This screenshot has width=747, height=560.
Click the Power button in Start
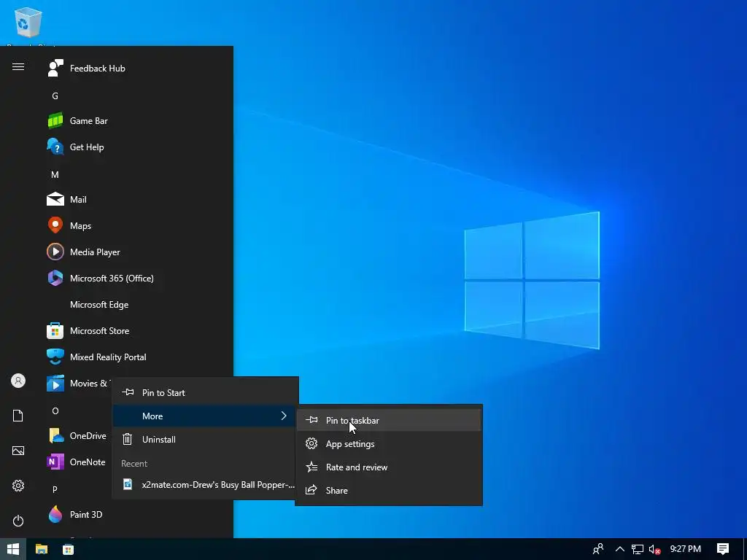18,521
